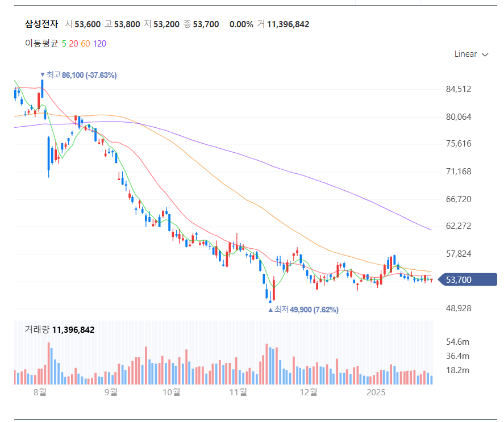Click the current price tag 53,700

(468, 279)
